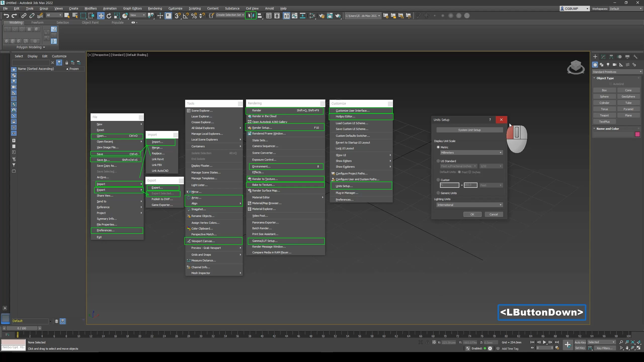Open the Rendering menu in menu bar
644x362 pixels.
[x=155, y=8]
